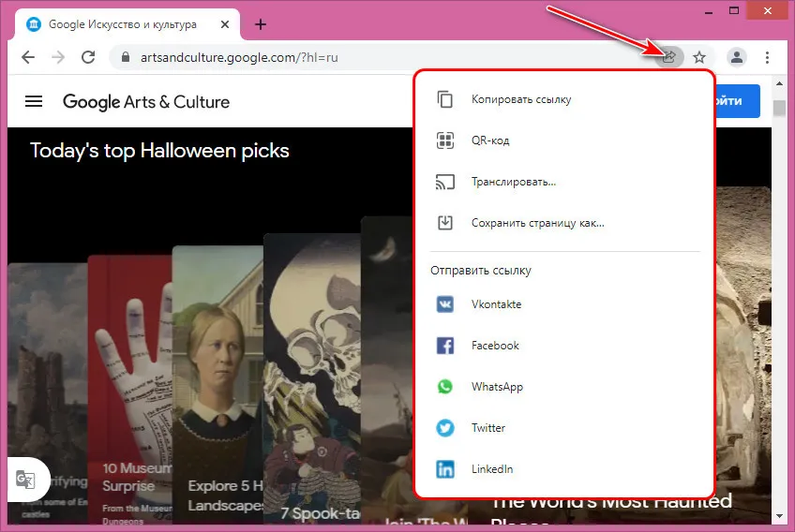Image resolution: width=795 pixels, height=532 pixels.
Task: Open the Google Arts & Culture hamburger menu
Action: 34,101
